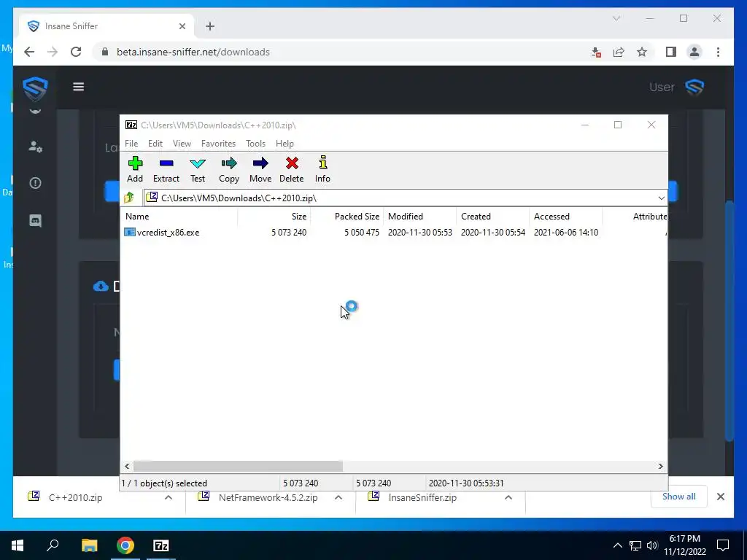Open the hamburger menu on Insane Sniffer page
The height and width of the screenshot is (560, 747).
click(x=79, y=87)
